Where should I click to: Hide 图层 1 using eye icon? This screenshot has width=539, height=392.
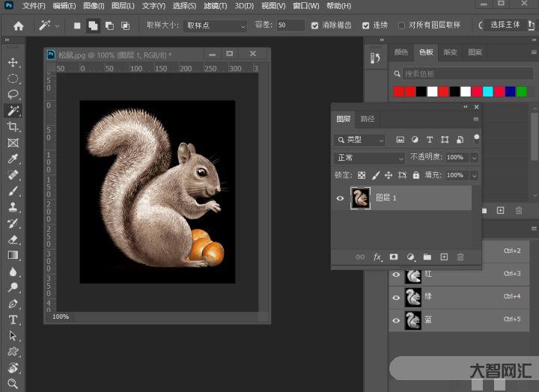click(341, 198)
